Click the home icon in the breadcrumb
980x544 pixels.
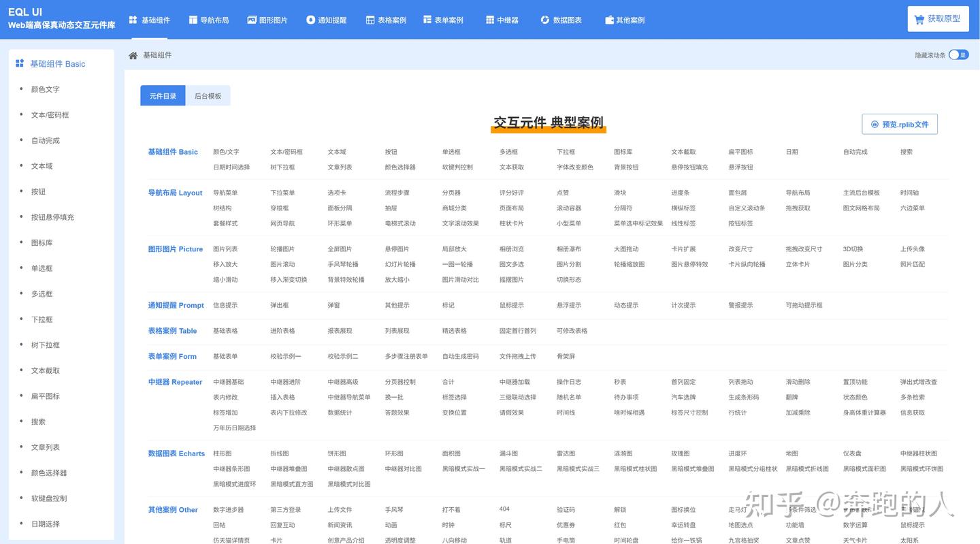pyautogui.click(x=133, y=54)
